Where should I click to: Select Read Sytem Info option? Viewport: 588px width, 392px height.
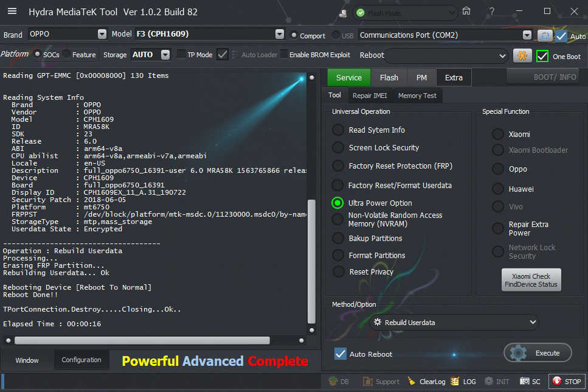(x=338, y=130)
